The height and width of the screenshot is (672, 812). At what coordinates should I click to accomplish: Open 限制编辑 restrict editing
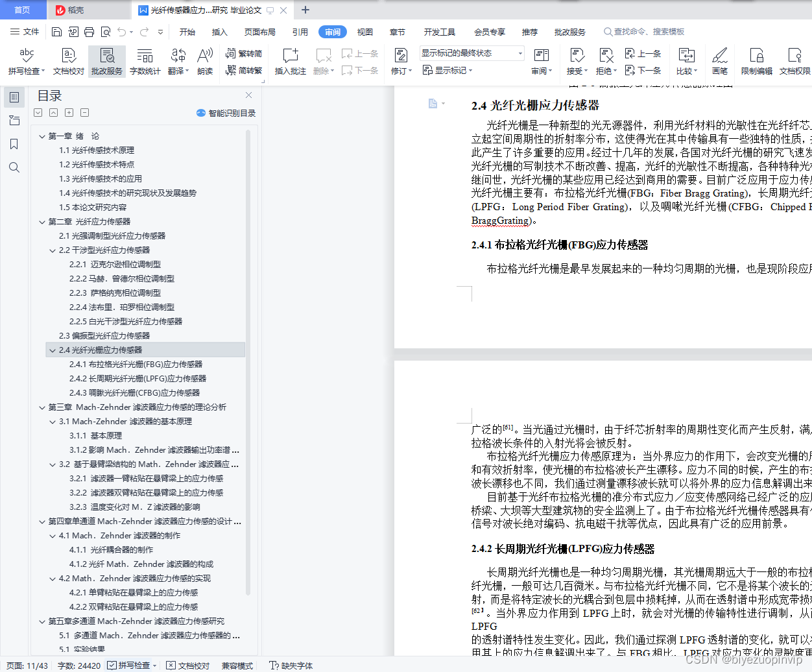(756, 62)
